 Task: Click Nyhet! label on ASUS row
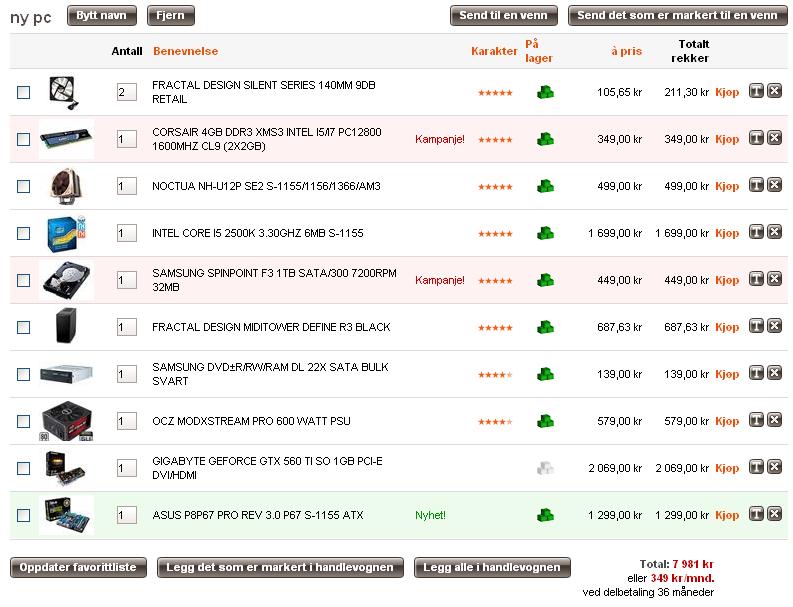[x=430, y=515]
